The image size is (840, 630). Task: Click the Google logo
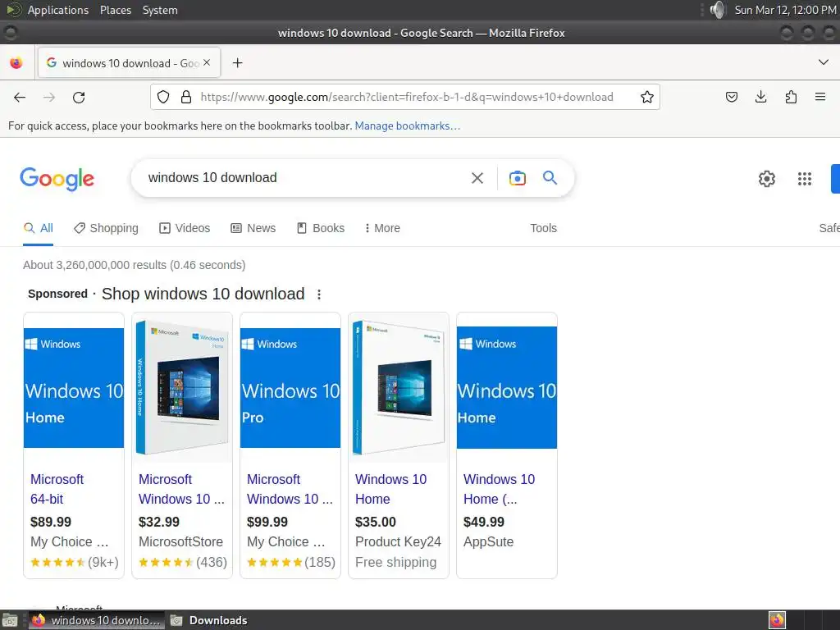[57, 178]
